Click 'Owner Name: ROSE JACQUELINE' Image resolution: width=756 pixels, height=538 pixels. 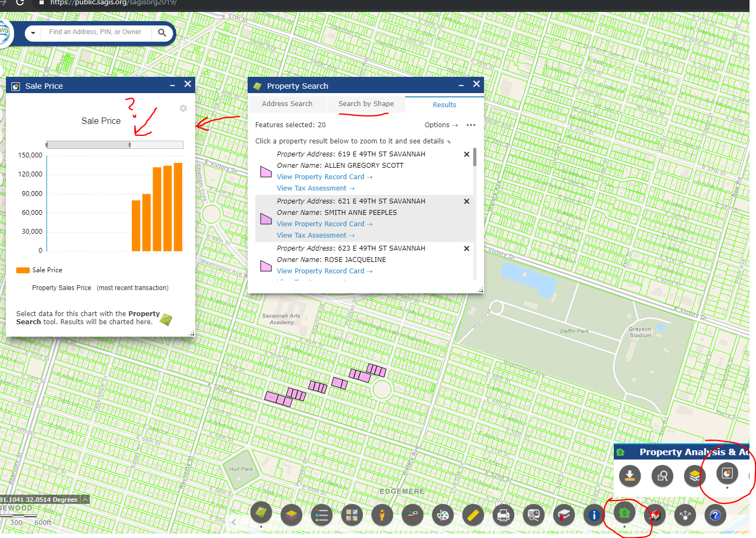[331, 260]
